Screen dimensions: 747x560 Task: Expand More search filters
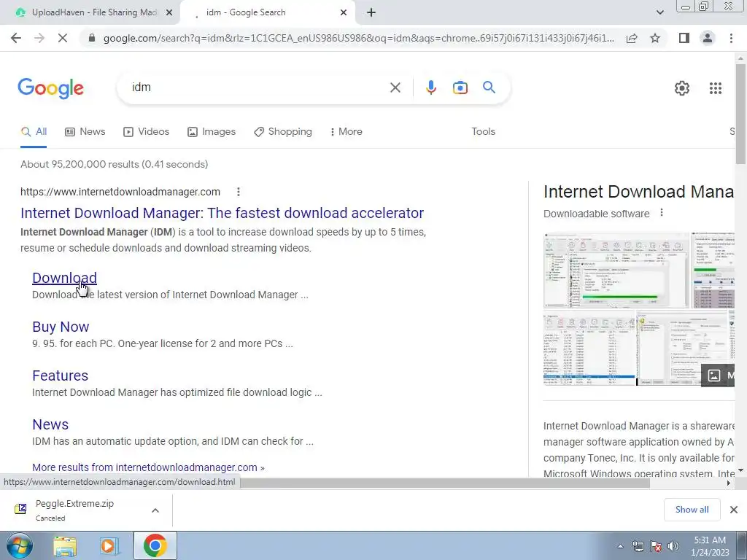(x=347, y=131)
